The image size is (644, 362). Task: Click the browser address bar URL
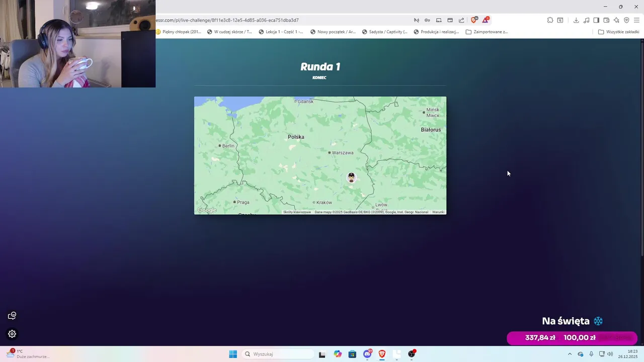tap(227, 20)
